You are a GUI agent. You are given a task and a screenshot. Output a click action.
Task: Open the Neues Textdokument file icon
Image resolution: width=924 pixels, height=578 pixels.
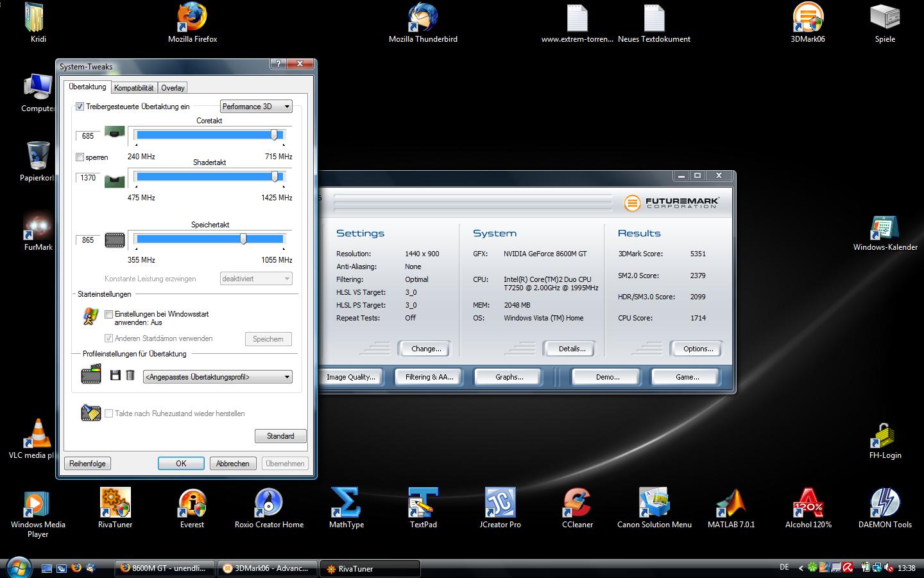coord(654,22)
